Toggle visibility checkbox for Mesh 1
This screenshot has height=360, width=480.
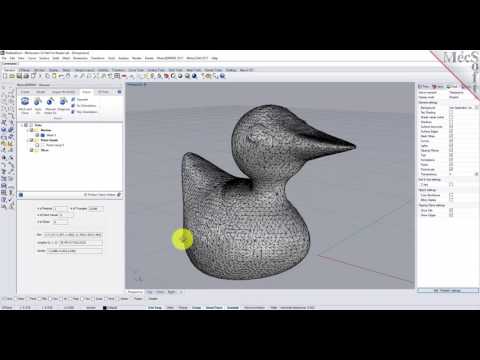[x=37, y=135]
